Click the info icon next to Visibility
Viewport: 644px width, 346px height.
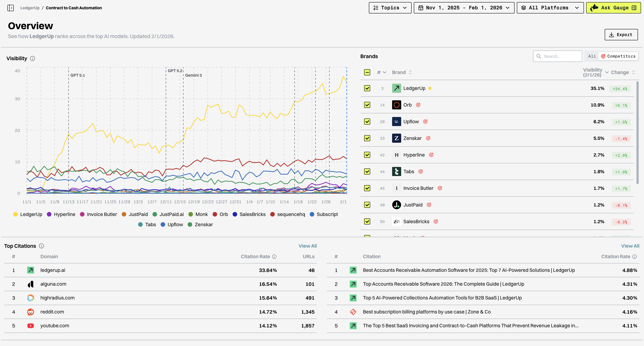tap(33, 58)
